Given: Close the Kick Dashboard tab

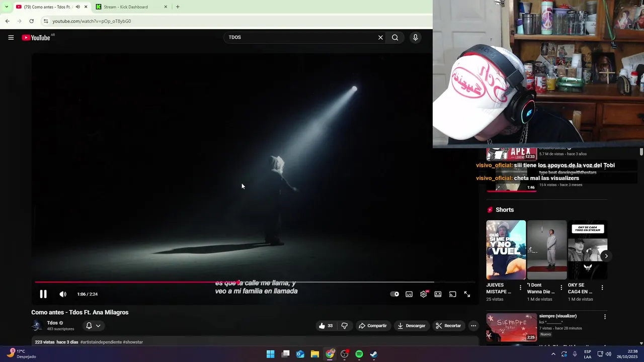Looking at the screenshot, I should point(166,7).
